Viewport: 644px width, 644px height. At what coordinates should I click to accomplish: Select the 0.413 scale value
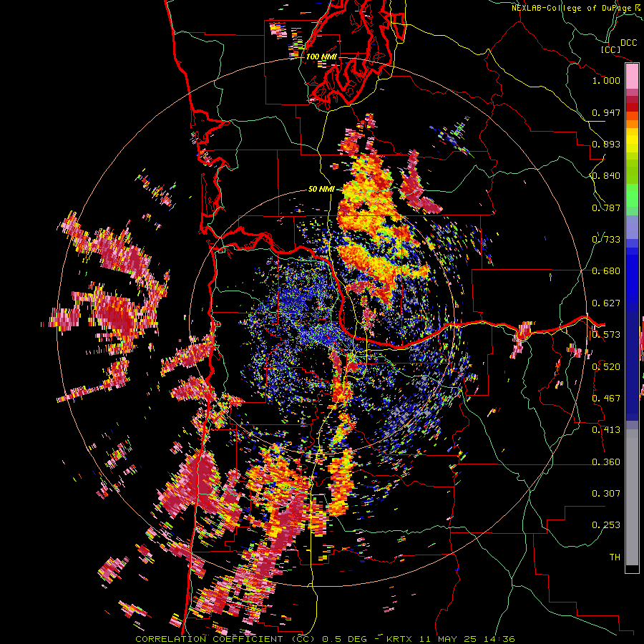(x=606, y=430)
